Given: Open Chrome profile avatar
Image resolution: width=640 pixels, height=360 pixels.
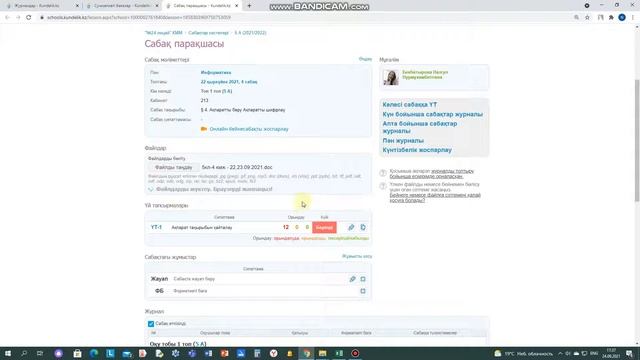Looking at the screenshot, I should click(x=622, y=18).
